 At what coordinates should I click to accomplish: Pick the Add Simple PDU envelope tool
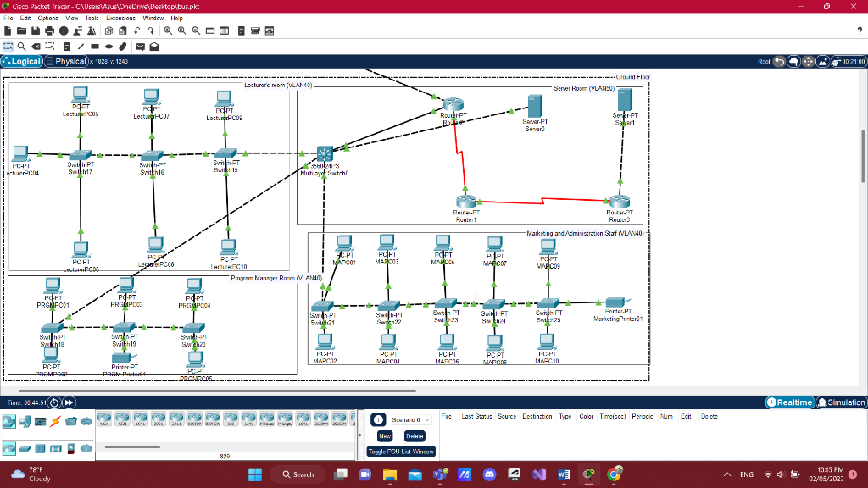[x=140, y=47]
